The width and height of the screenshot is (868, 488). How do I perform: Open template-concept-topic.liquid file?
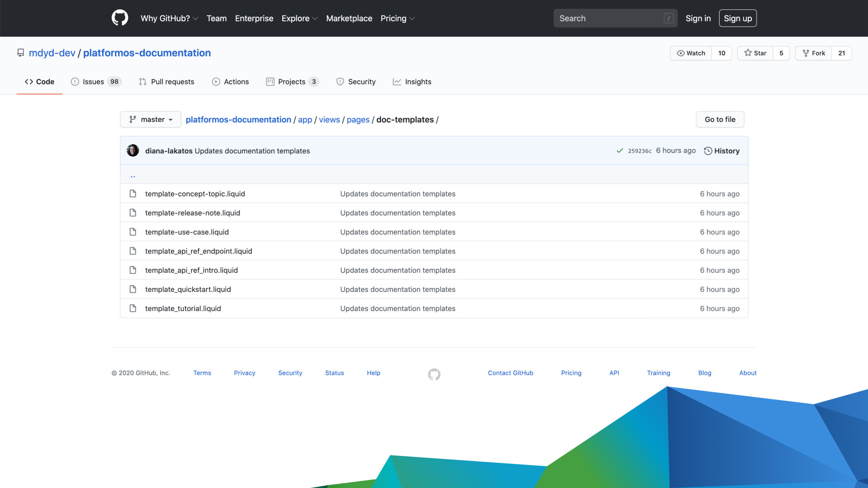click(195, 193)
